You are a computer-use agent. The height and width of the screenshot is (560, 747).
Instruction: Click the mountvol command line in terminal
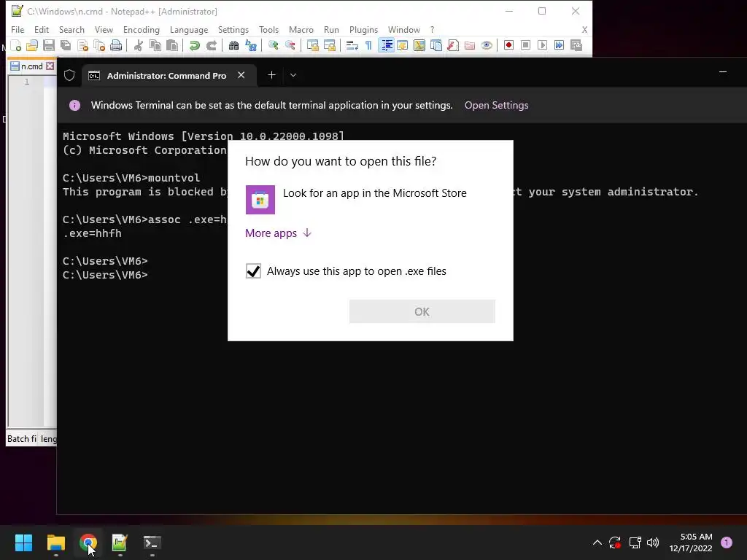pyautogui.click(x=131, y=178)
